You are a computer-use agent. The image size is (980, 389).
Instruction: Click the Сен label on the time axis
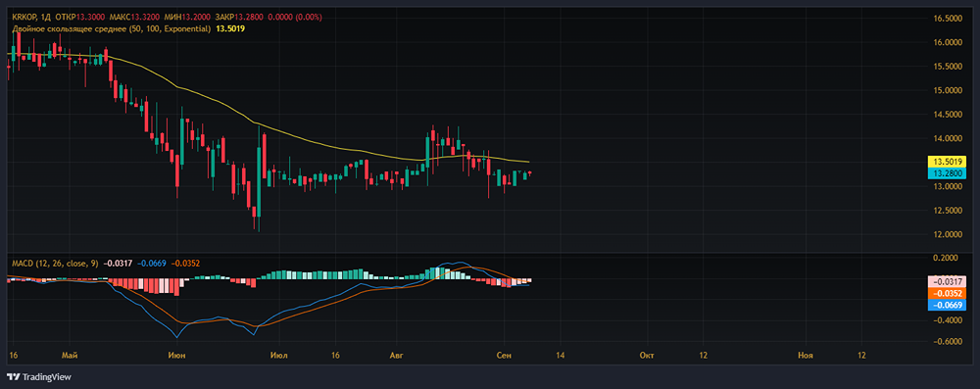pyautogui.click(x=503, y=356)
